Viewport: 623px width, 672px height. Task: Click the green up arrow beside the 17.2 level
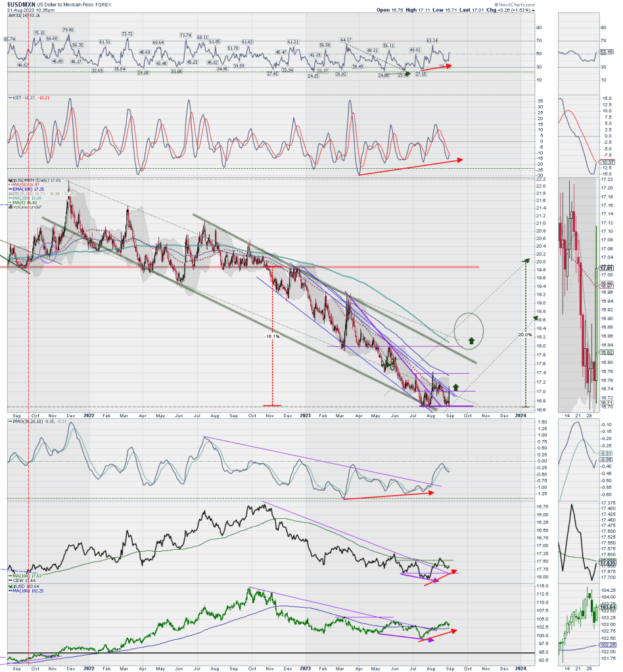(x=455, y=388)
